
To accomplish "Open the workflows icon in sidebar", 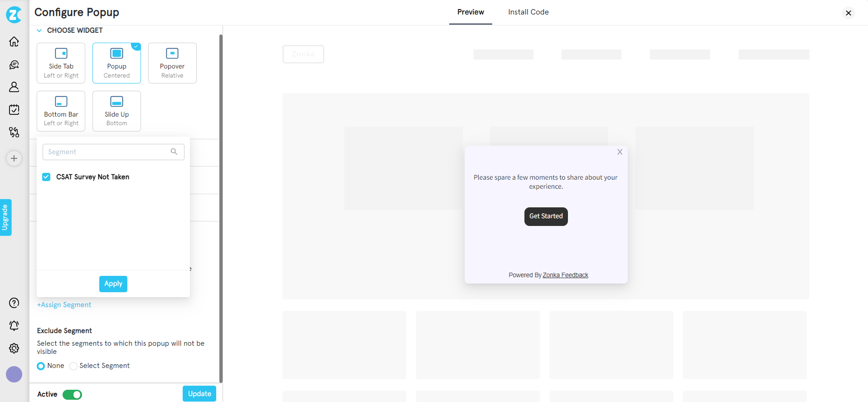I will (14, 132).
